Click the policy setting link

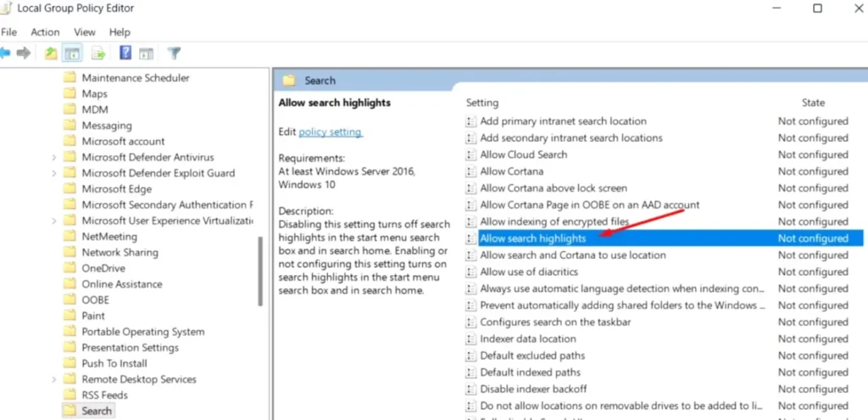[330, 132]
